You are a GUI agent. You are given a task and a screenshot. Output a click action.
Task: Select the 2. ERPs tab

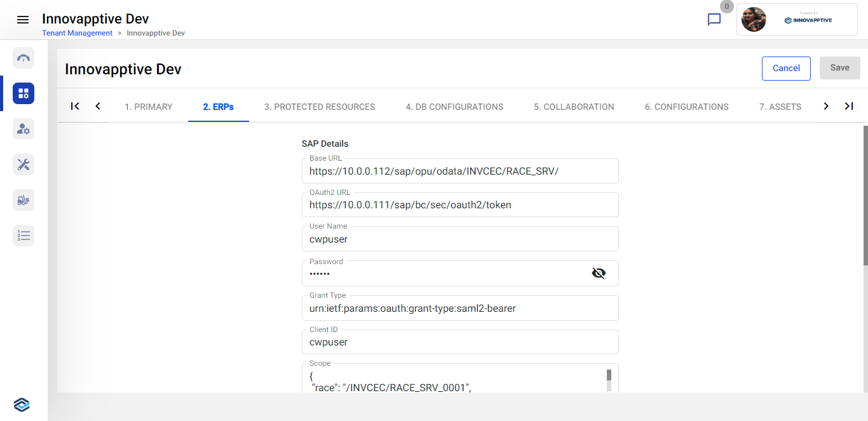219,107
